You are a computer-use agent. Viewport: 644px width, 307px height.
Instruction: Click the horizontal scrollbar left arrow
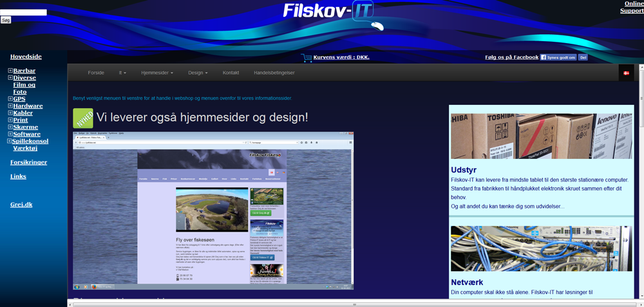click(x=70, y=304)
